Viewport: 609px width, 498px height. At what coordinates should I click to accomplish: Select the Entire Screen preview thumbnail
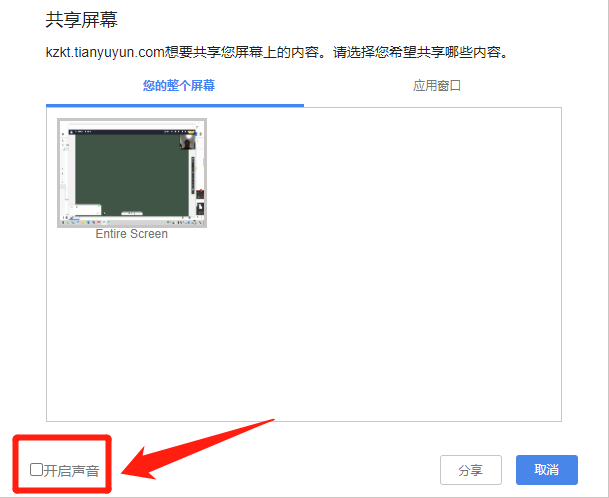[x=132, y=172]
